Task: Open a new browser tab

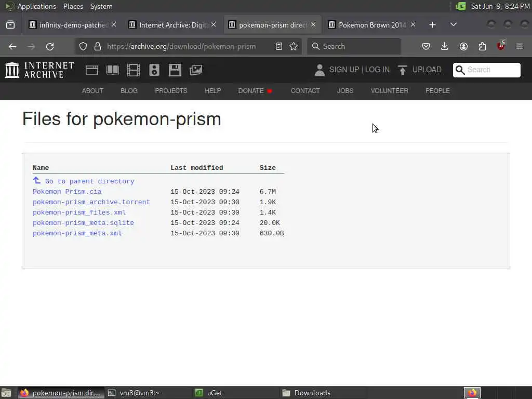Action: click(x=432, y=25)
